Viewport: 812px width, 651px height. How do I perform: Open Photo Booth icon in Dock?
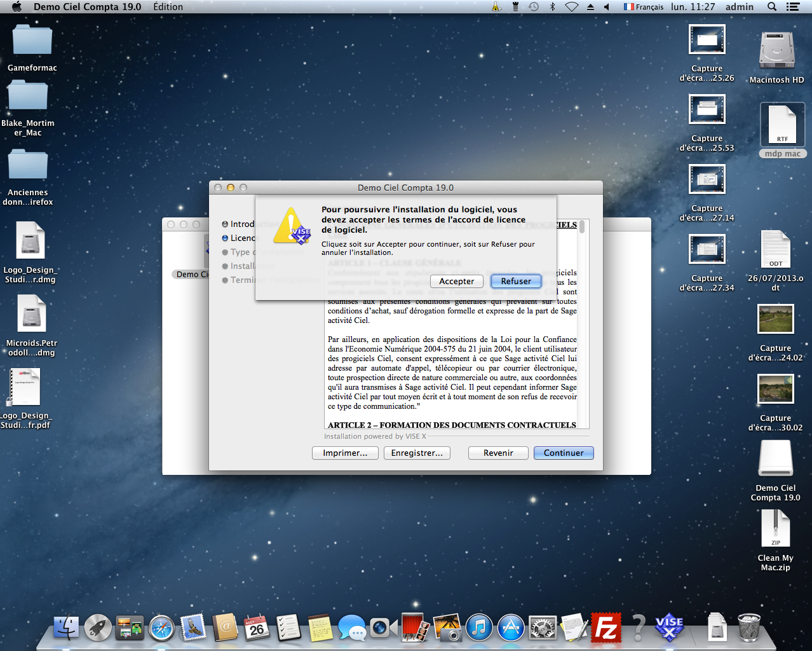pos(416,628)
